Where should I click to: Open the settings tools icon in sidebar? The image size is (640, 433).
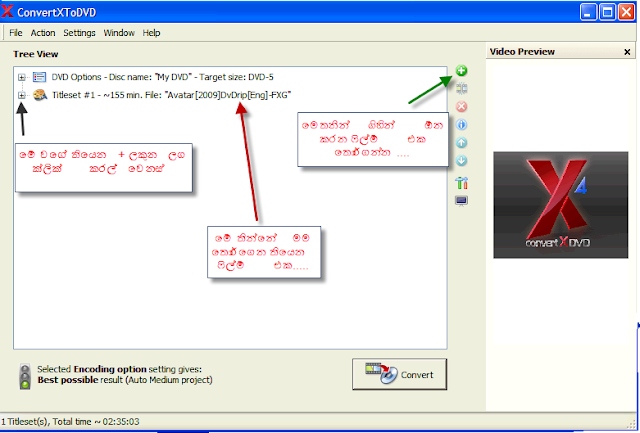[x=461, y=183]
